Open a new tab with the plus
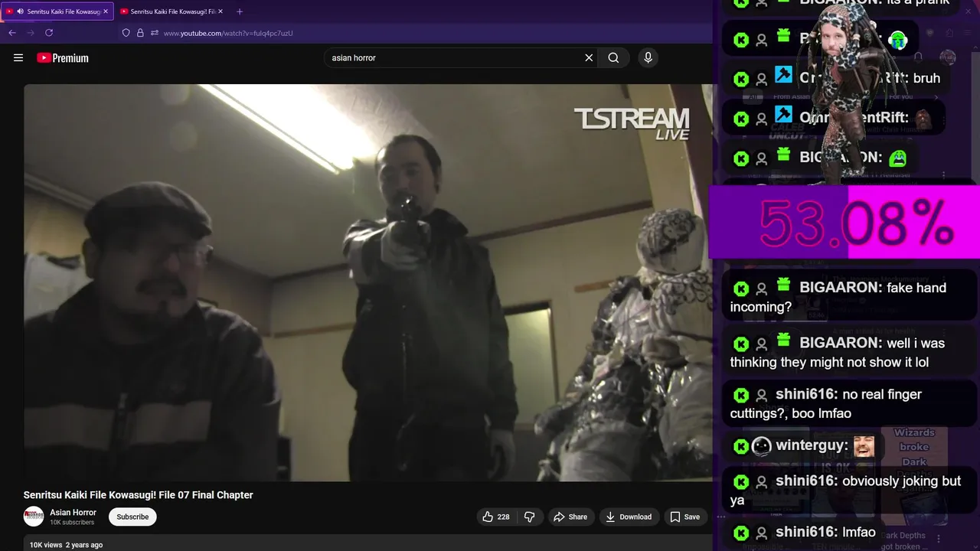The width and height of the screenshot is (980, 551). pos(240,11)
